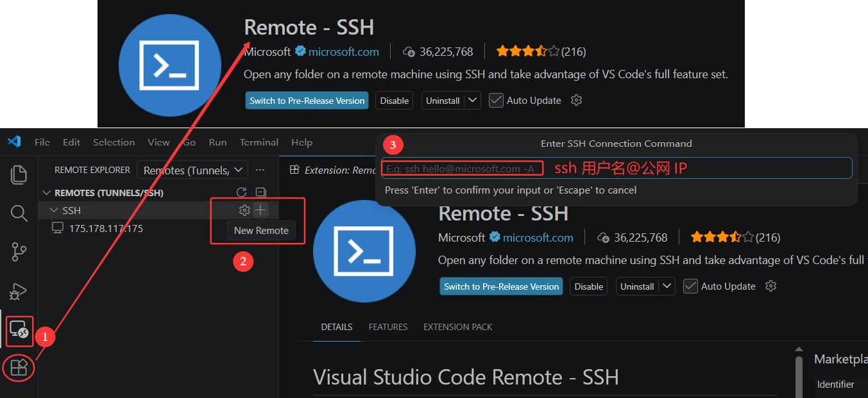This screenshot has height=398, width=868.
Task: Open SSH config file gear icon
Action: coord(244,210)
